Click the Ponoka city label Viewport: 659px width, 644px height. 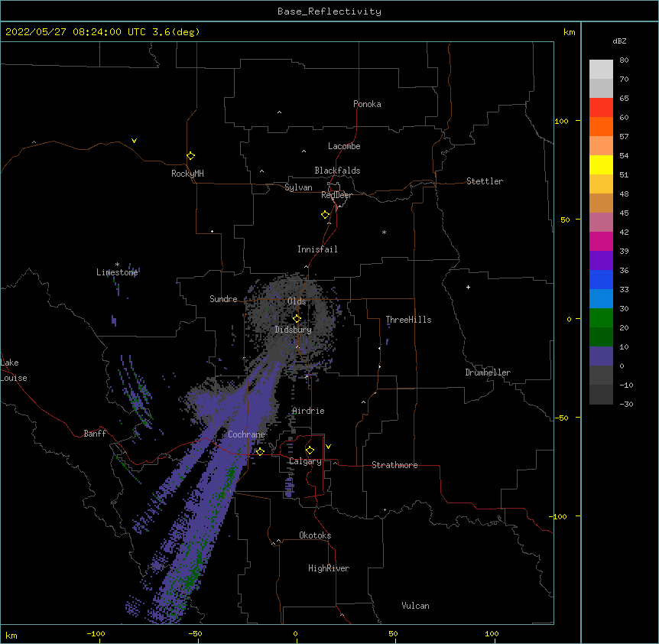(x=367, y=104)
